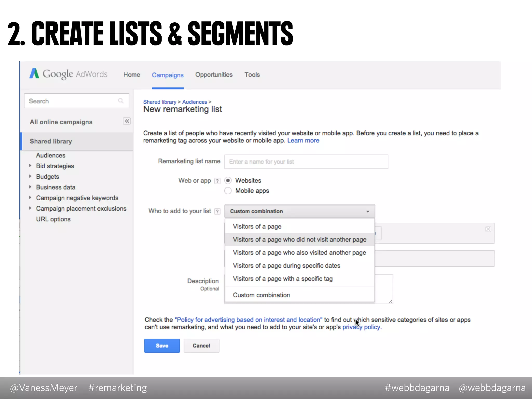Click the Save button
The image size is (532, 399).
162,346
